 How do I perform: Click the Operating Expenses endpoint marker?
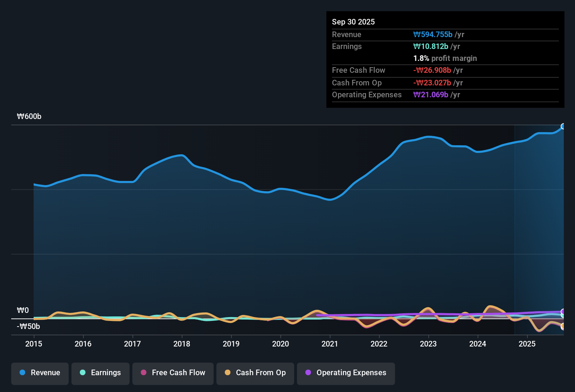pyautogui.click(x=563, y=311)
